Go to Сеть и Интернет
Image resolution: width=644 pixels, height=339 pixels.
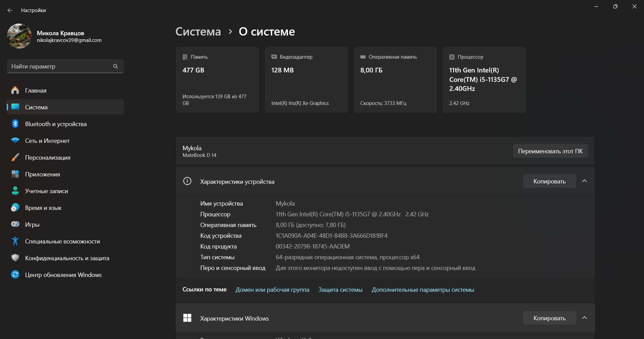point(65,140)
